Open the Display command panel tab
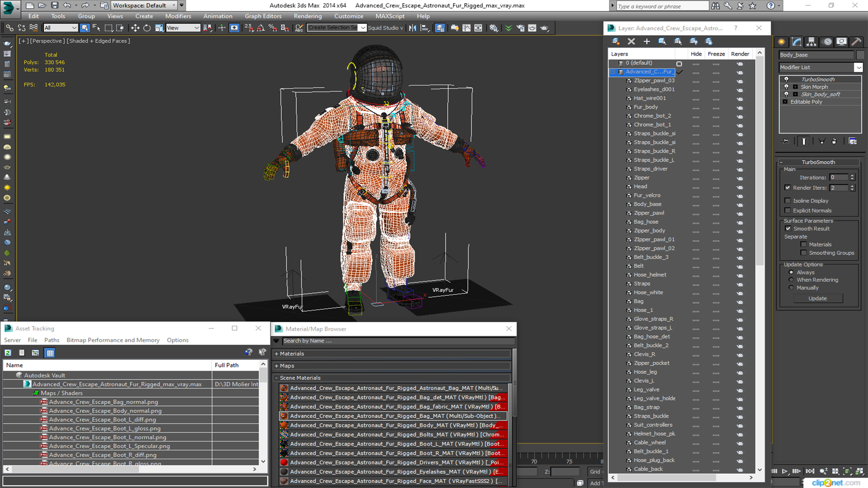868x488 pixels. (841, 42)
